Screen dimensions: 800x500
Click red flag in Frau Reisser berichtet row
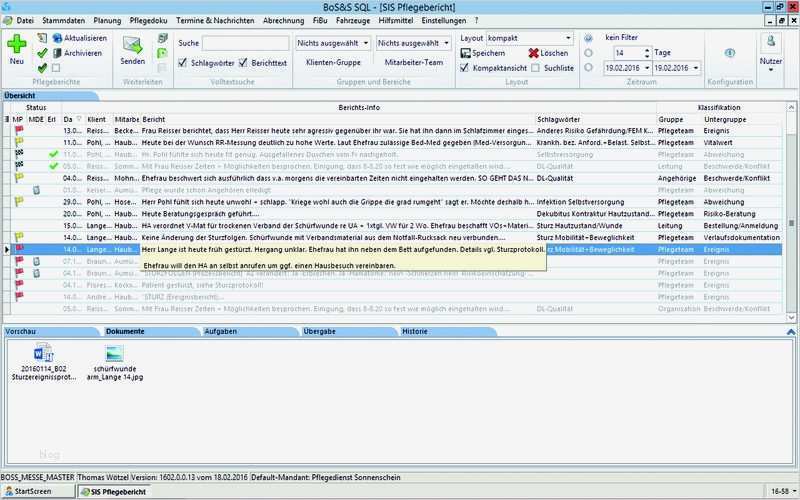click(19, 130)
